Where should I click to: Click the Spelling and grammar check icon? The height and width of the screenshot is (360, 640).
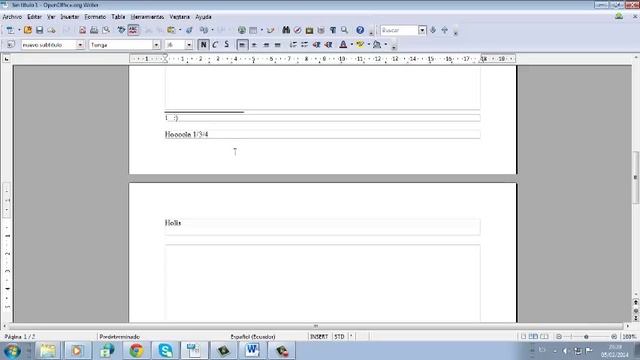(121, 30)
